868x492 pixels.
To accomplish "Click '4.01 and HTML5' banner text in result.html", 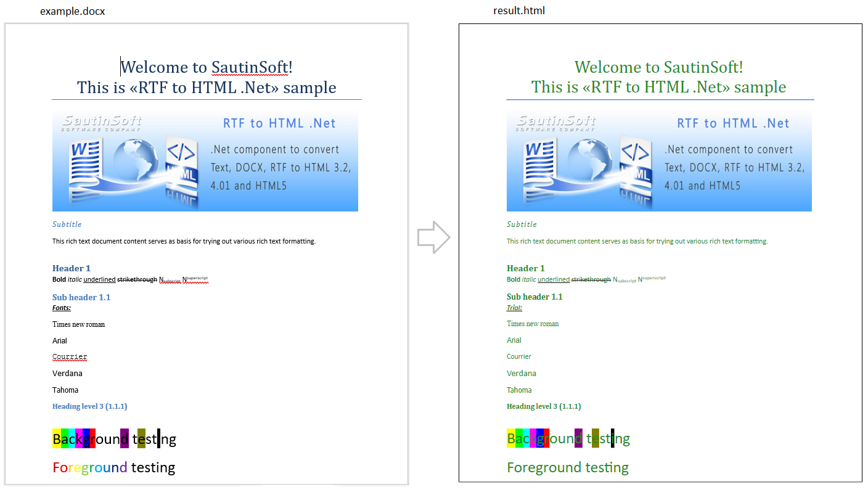I will [x=703, y=186].
